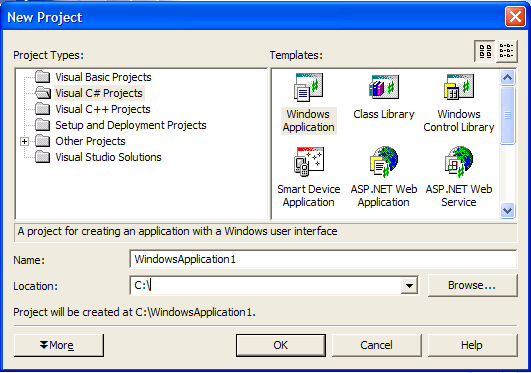Image resolution: width=531 pixels, height=373 pixels.
Task: Select Visual Studio Solutions in tree
Action: pyautogui.click(x=108, y=157)
